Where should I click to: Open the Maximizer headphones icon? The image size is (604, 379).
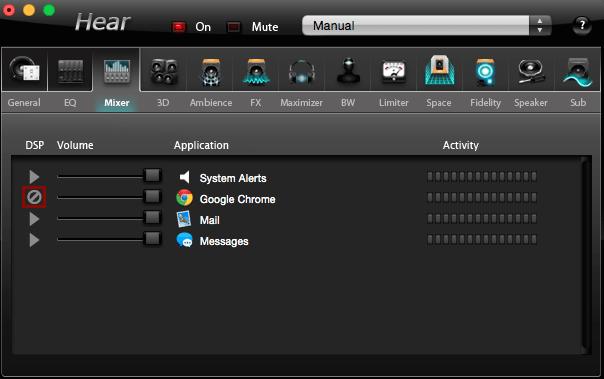click(x=302, y=71)
